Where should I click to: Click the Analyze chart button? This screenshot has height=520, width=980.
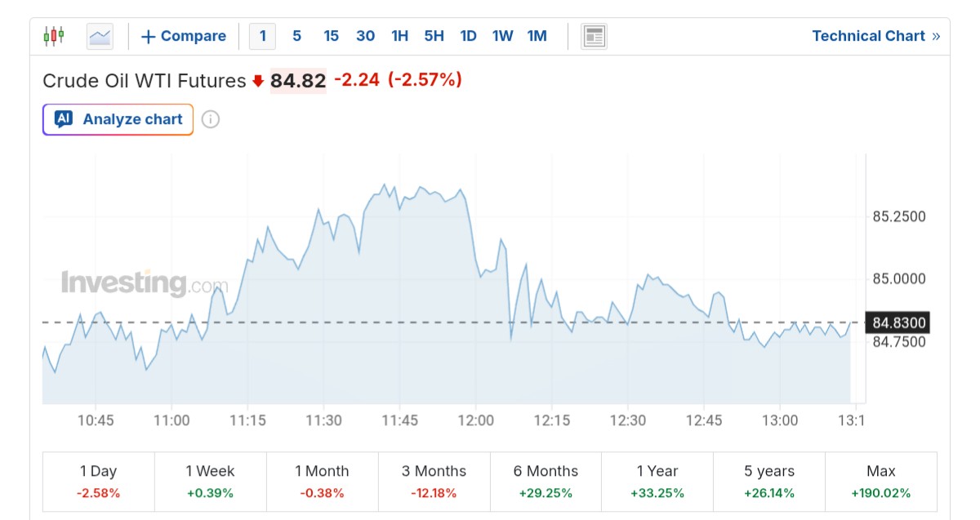118,119
